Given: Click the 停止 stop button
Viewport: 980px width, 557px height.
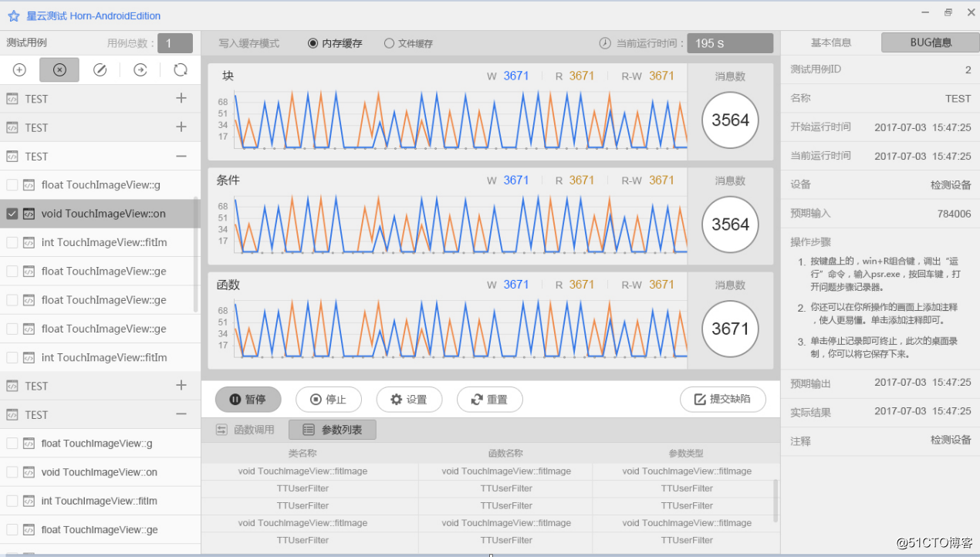Looking at the screenshot, I should [x=329, y=399].
